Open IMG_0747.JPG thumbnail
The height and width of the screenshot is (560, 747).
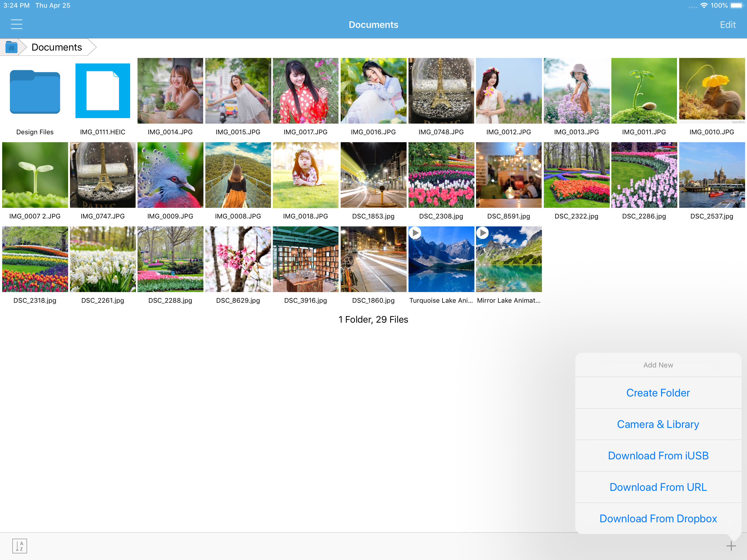point(103,175)
